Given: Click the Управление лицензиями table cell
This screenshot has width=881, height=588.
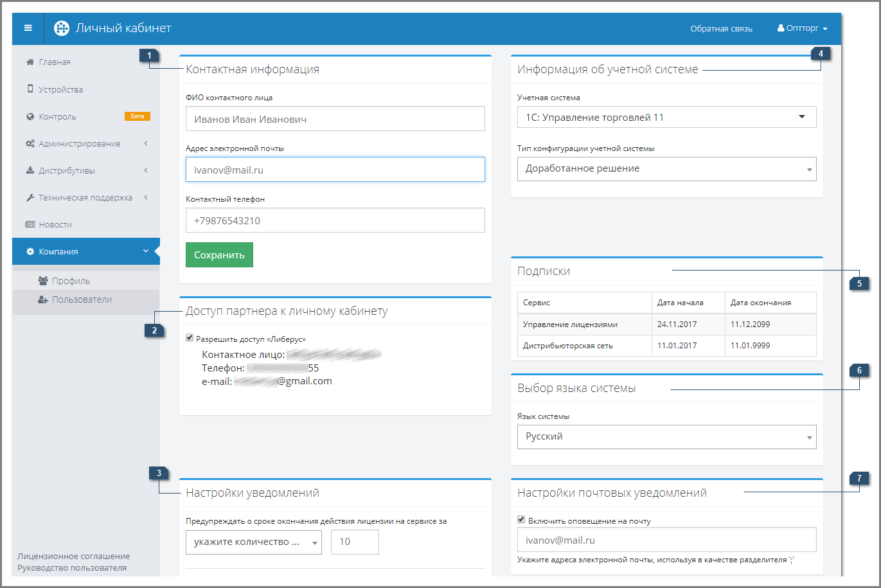Looking at the screenshot, I should [x=584, y=325].
